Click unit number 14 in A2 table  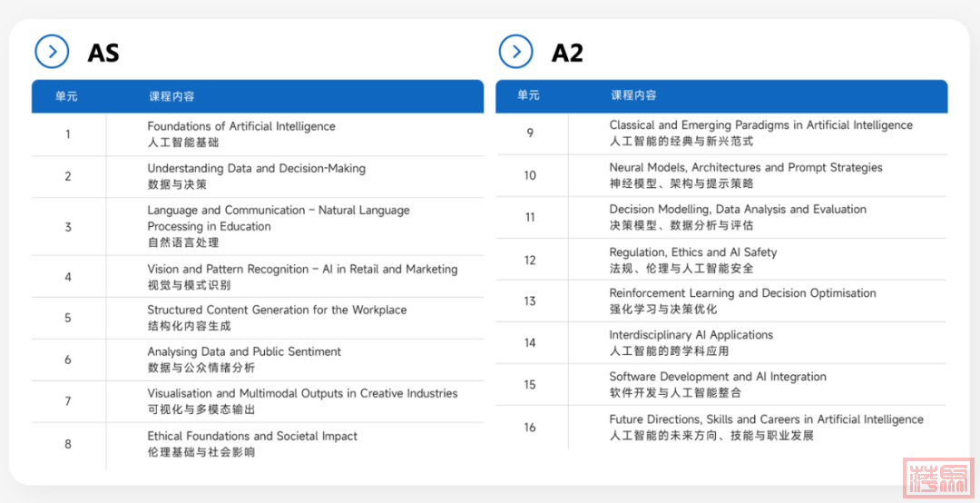point(530,343)
